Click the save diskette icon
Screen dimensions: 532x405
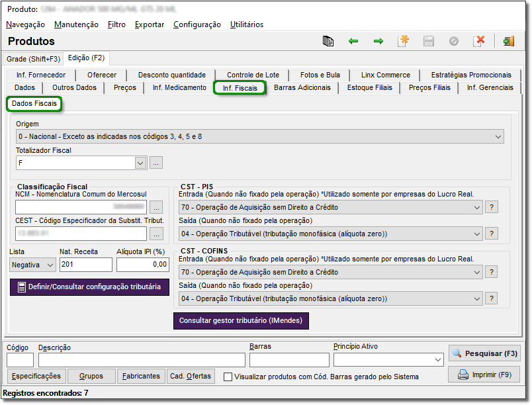pos(429,41)
